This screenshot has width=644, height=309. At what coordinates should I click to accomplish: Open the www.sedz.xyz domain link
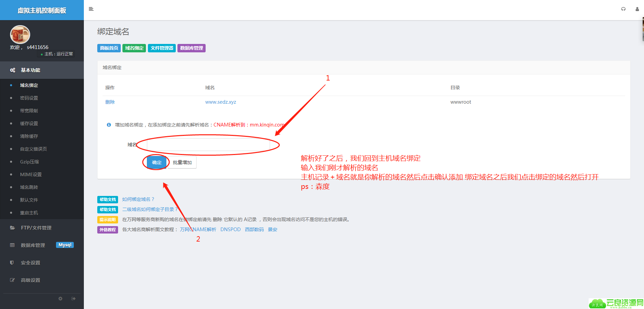[x=221, y=102]
